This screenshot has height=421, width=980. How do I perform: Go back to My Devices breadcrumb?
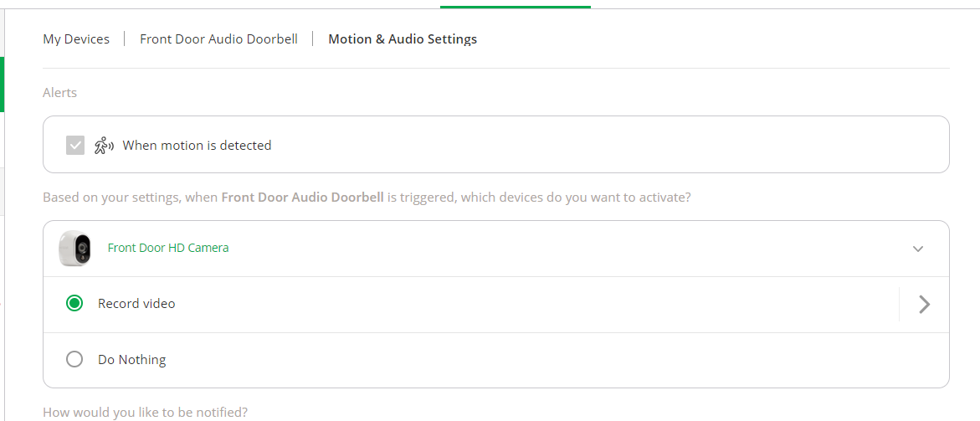coord(76,39)
